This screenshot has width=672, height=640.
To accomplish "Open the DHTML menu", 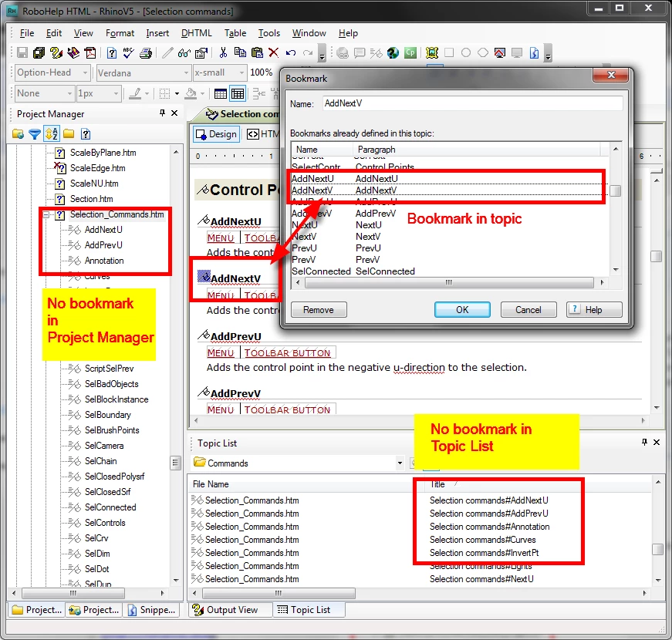I will pos(196,33).
